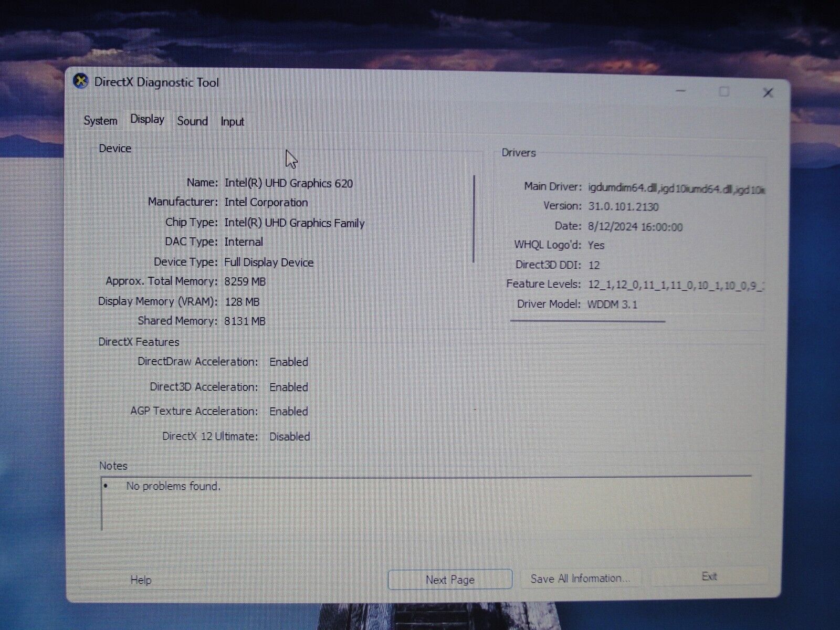
Task: Click the Device section vertical scrollbar
Action: (x=474, y=218)
